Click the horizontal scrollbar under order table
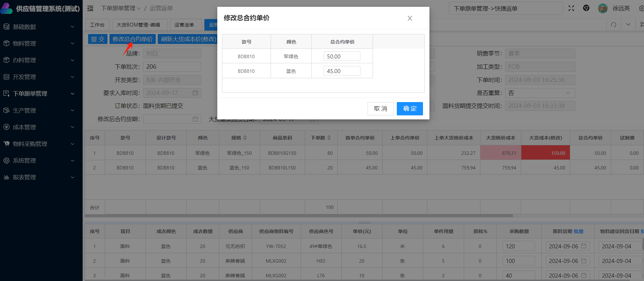 tap(299, 216)
